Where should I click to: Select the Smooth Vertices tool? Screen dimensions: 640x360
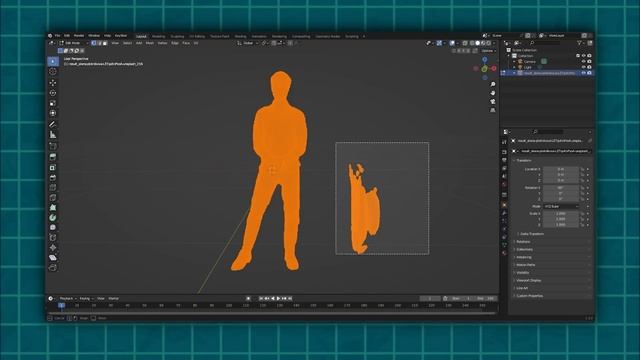53,228
